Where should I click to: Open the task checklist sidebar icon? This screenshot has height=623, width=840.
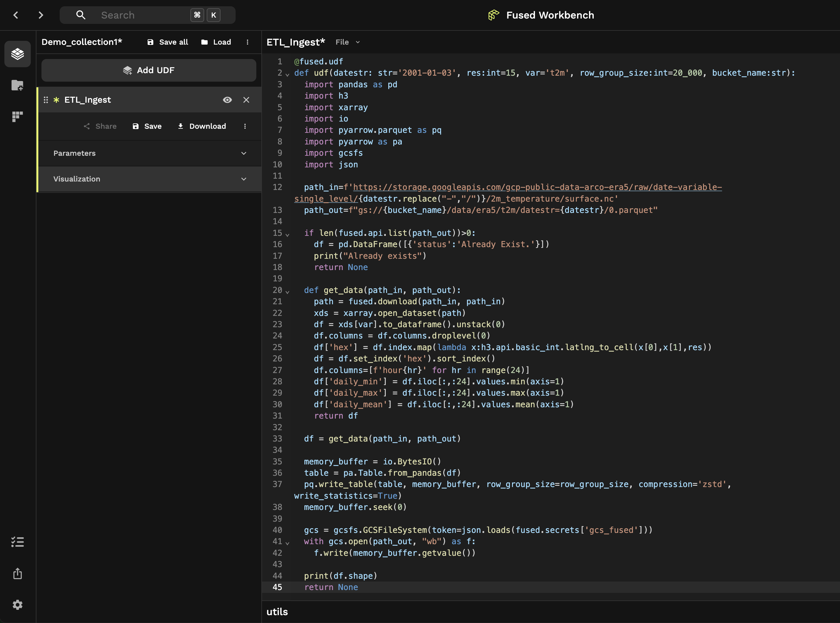(x=18, y=542)
